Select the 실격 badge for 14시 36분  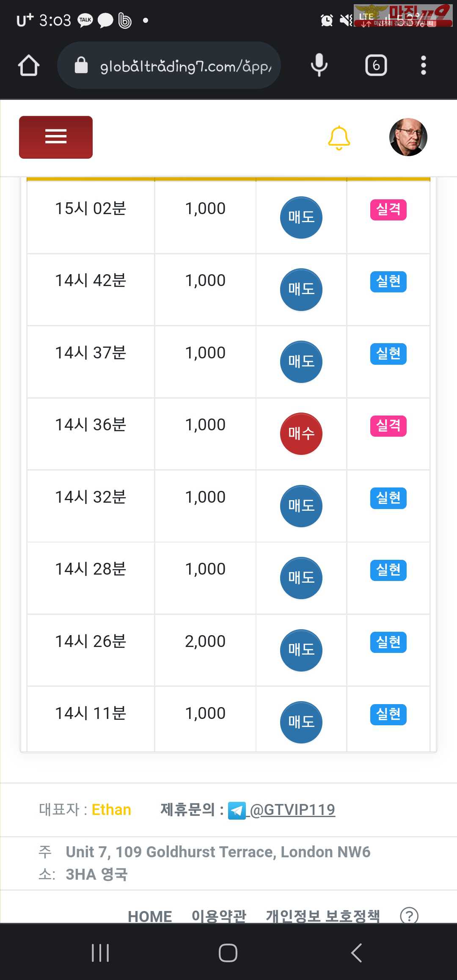click(x=388, y=426)
